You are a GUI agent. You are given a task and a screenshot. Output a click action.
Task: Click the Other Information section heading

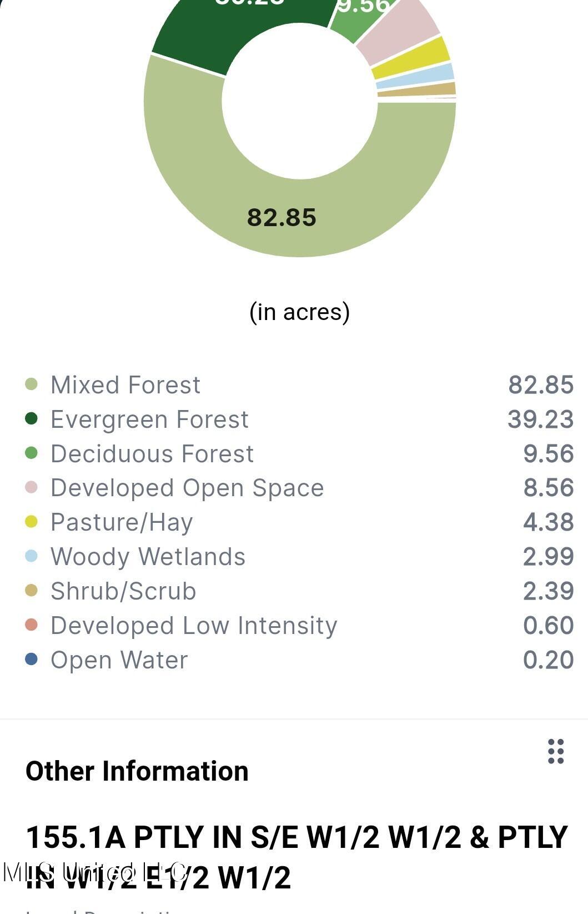point(137,771)
